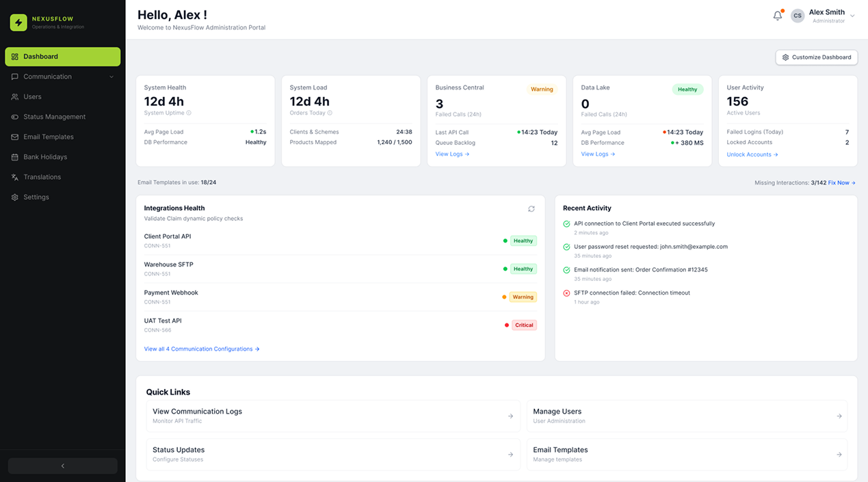868x482 pixels.
Task: Click the NexusFlow lightning bolt logo
Action: click(18, 23)
